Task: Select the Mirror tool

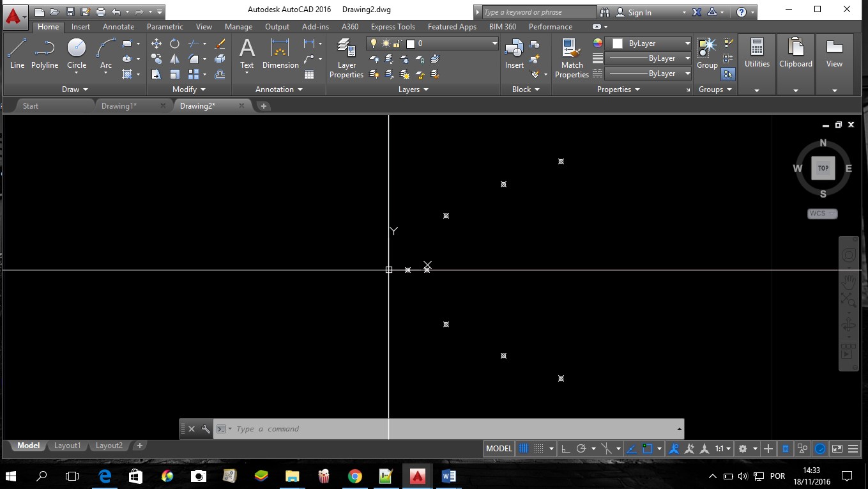Action: click(174, 59)
